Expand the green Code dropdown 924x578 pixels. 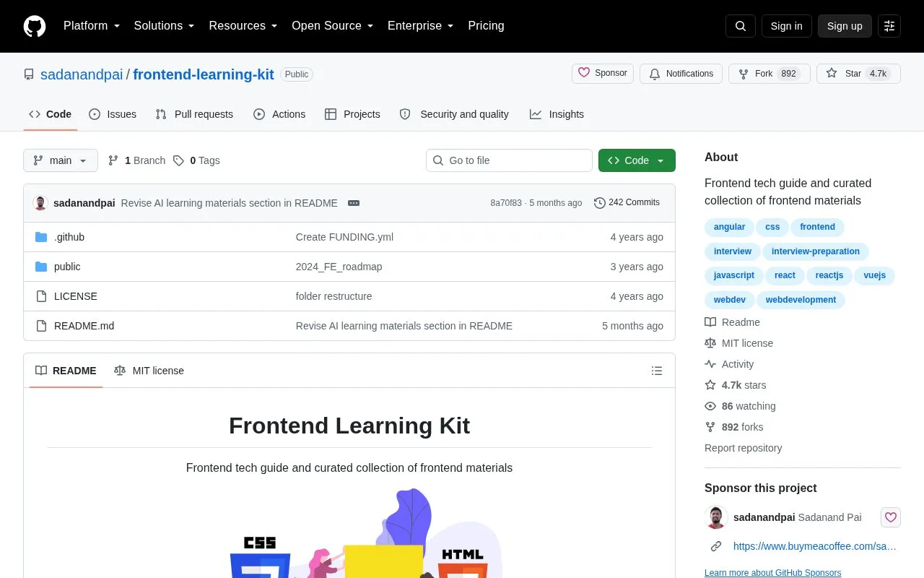click(637, 160)
